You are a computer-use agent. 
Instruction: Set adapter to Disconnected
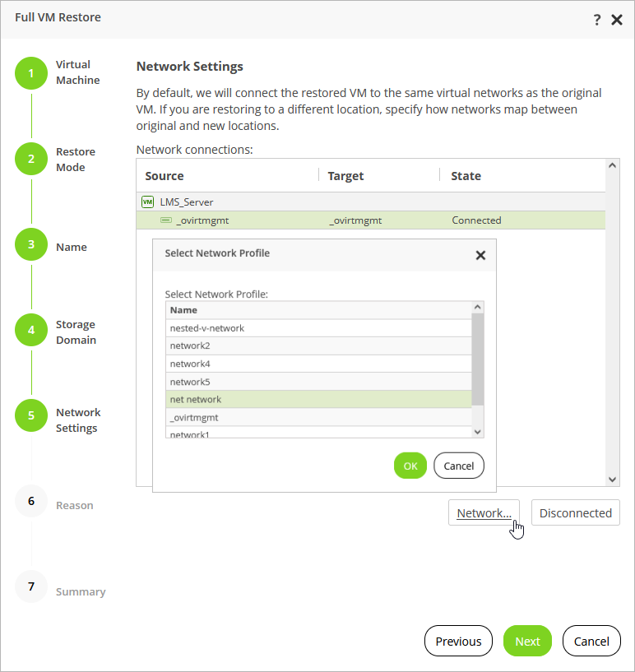tap(575, 513)
